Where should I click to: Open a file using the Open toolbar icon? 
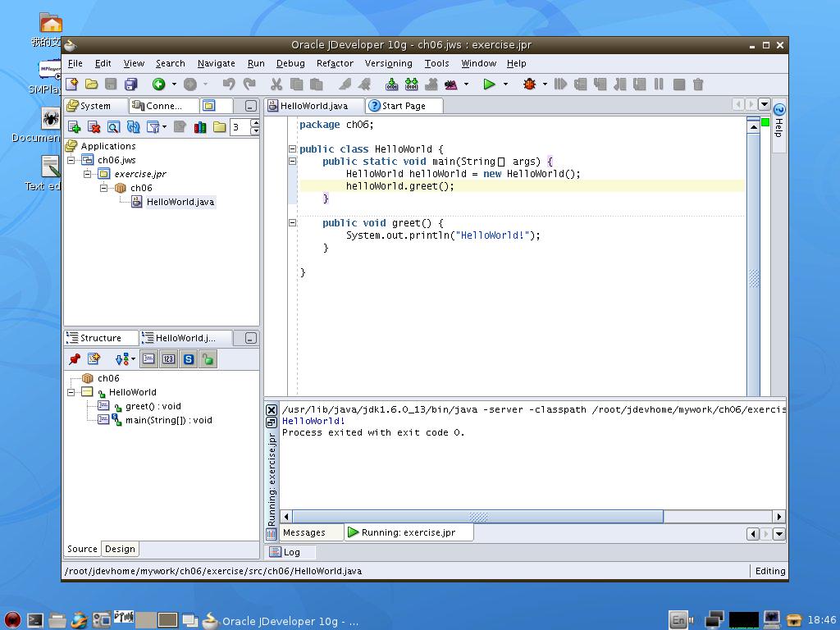tap(90, 84)
